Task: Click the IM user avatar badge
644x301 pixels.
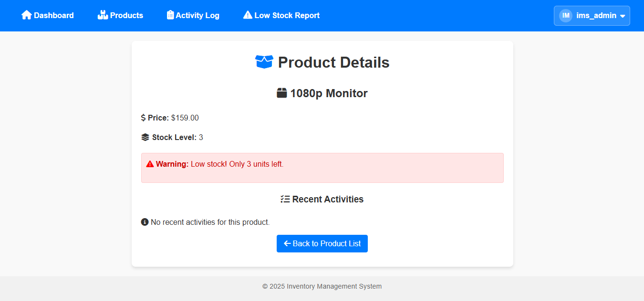Action: (x=566, y=16)
